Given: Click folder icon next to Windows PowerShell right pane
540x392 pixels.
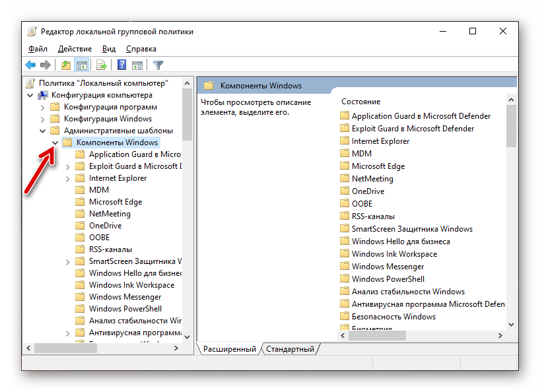Looking at the screenshot, I should click(x=345, y=278).
